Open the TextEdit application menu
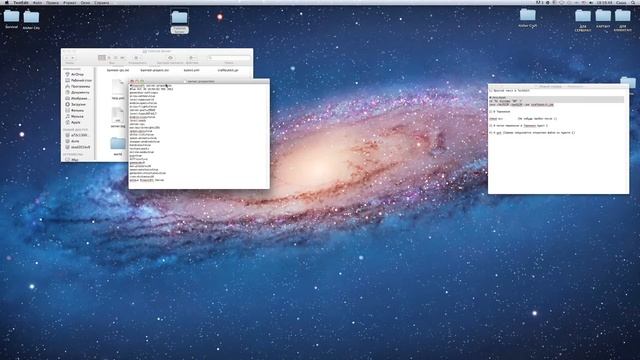Image resolution: width=640 pixels, height=360 pixels. click(21, 2)
